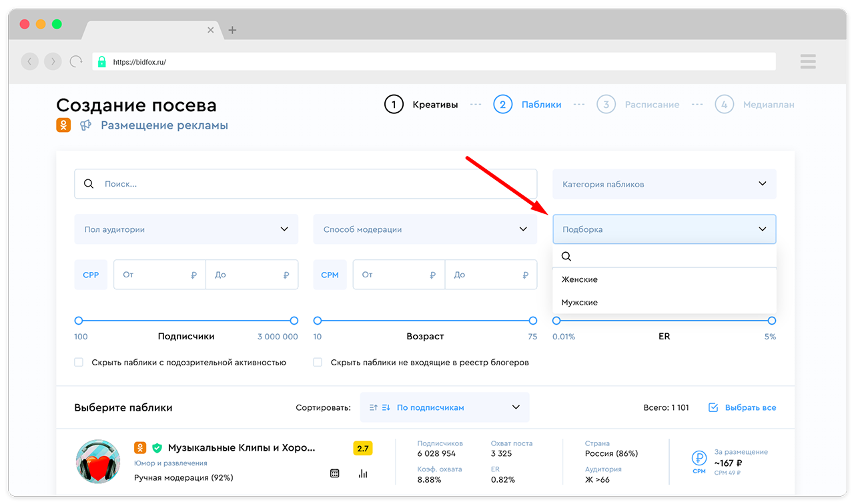This screenshot has width=854, height=504.
Task: Click the yellow 2.7 rating badge
Action: 363,449
